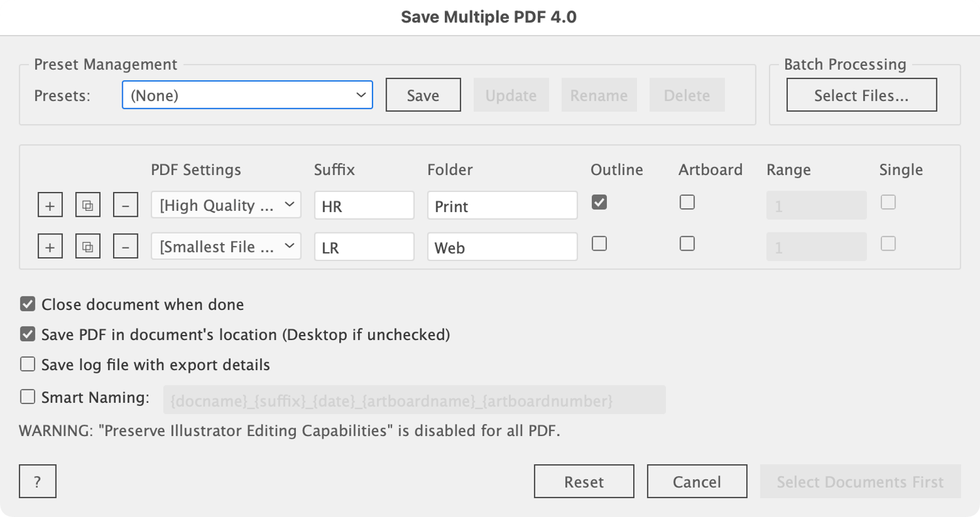This screenshot has height=517, width=980.
Task: Click the Folder field containing Print
Action: [x=502, y=206]
